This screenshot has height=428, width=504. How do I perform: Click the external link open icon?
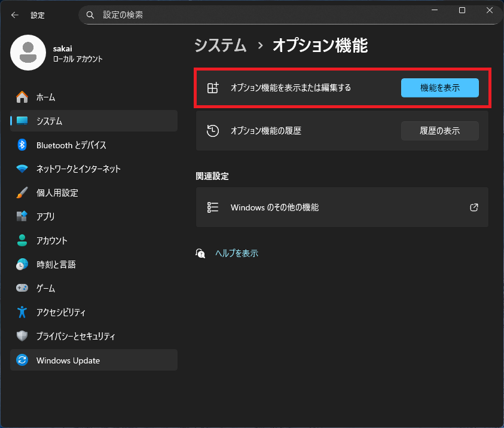(x=474, y=207)
